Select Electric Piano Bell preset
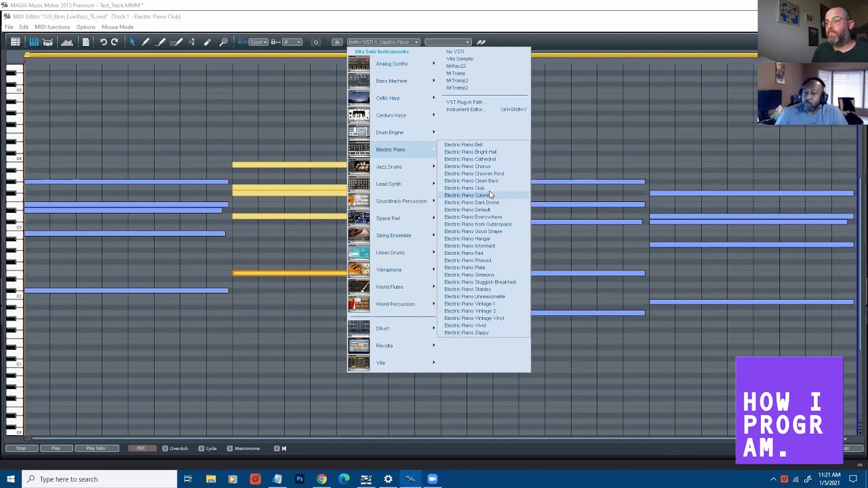 (x=463, y=144)
